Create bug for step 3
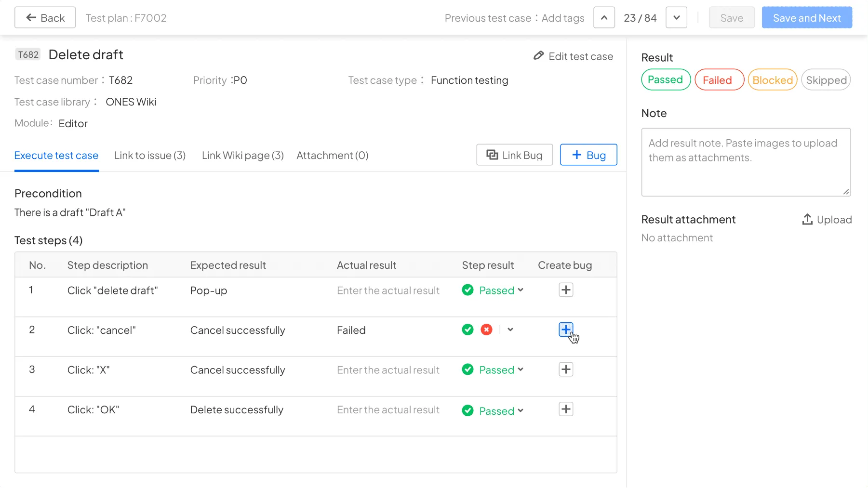868x488 pixels. (x=566, y=369)
